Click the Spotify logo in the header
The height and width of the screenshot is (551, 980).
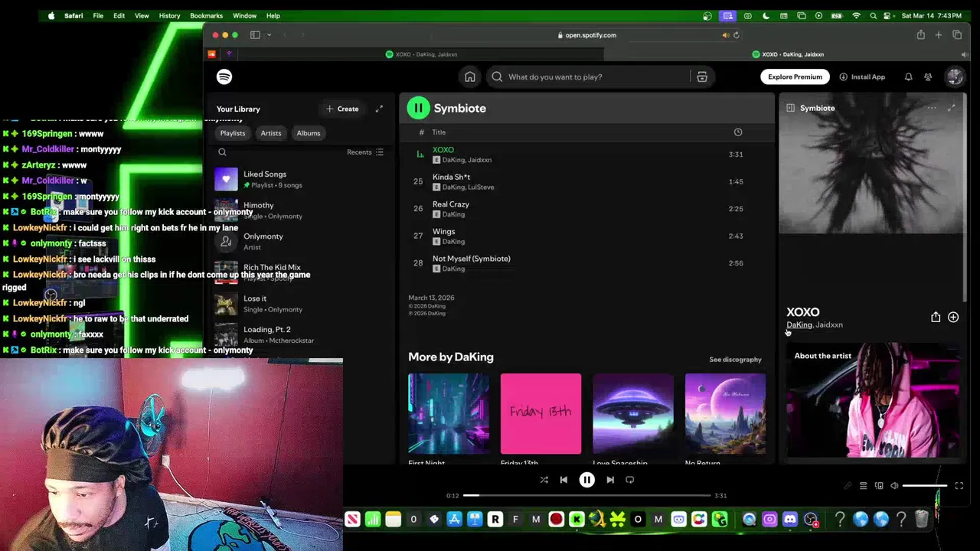(x=224, y=77)
